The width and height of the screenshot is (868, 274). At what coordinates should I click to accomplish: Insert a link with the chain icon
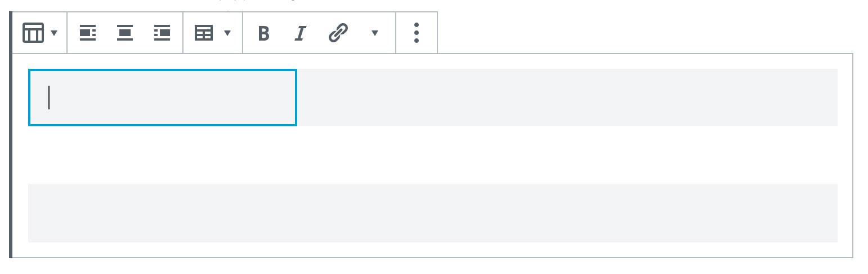(x=338, y=33)
